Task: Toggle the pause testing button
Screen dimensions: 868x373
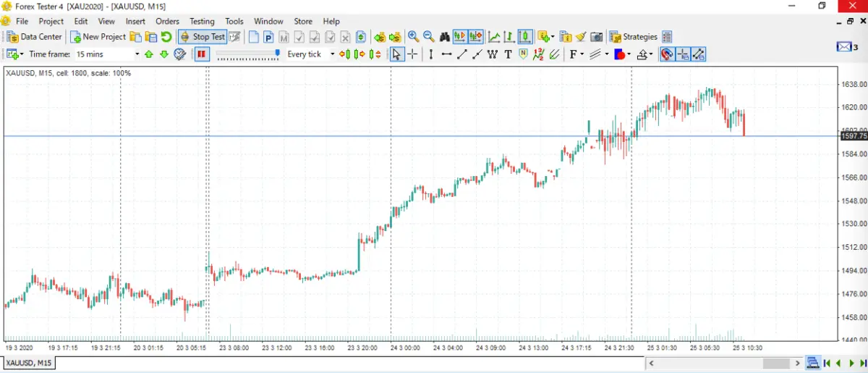Action: tap(202, 54)
